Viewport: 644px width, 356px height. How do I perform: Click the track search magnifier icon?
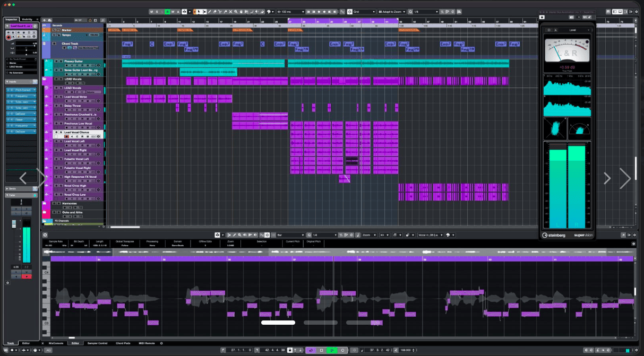tap(103, 20)
